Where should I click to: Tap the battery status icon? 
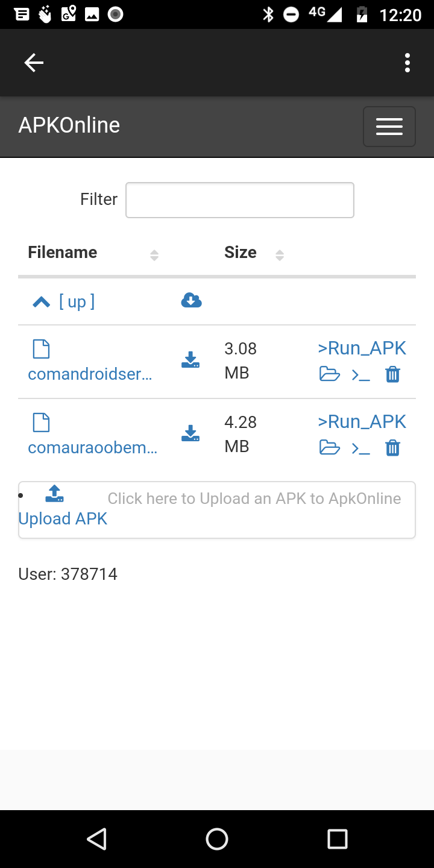pyautogui.click(x=362, y=14)
